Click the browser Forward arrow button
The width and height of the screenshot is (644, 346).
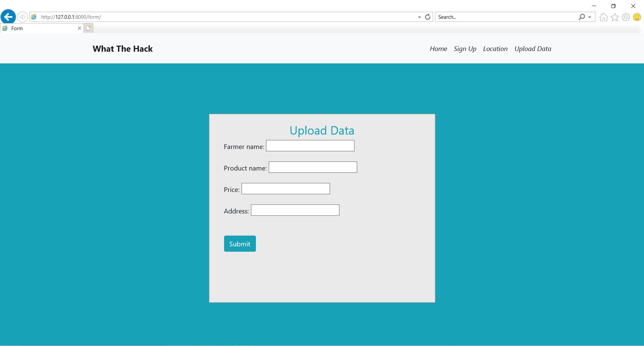point(22,17)
